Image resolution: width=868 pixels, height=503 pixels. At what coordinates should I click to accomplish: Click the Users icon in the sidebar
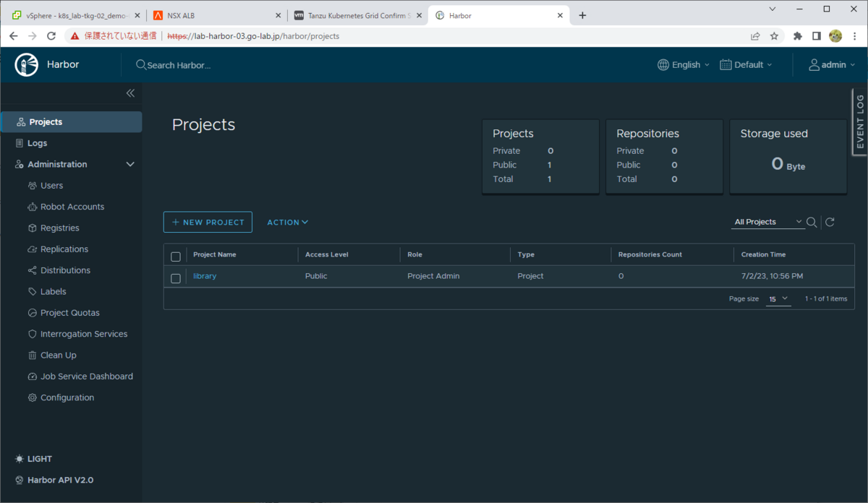point(33,186)
